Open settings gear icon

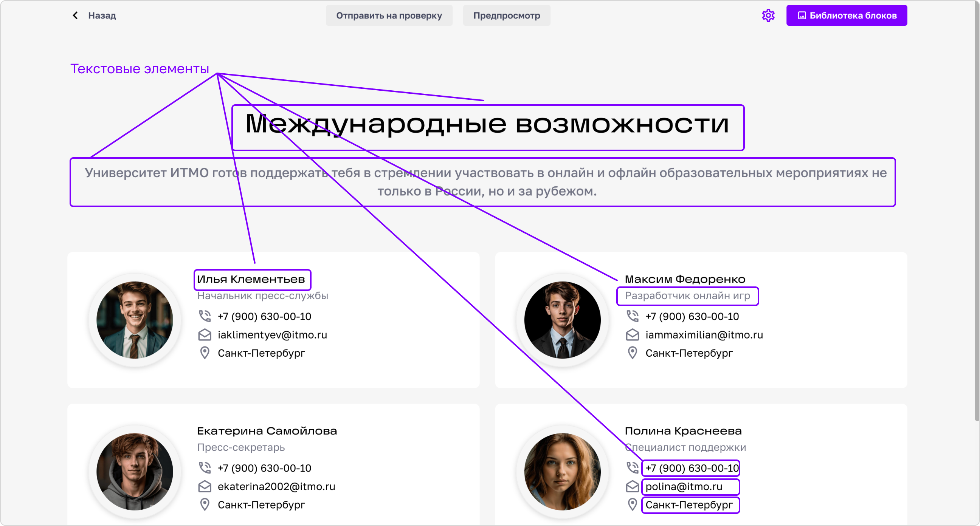pos(768,15)
